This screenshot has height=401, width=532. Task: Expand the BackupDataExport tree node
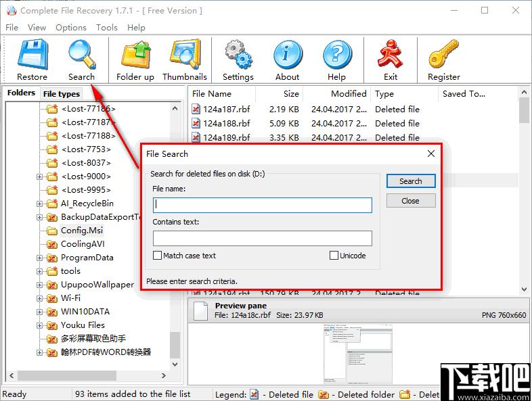coord(40,217)
